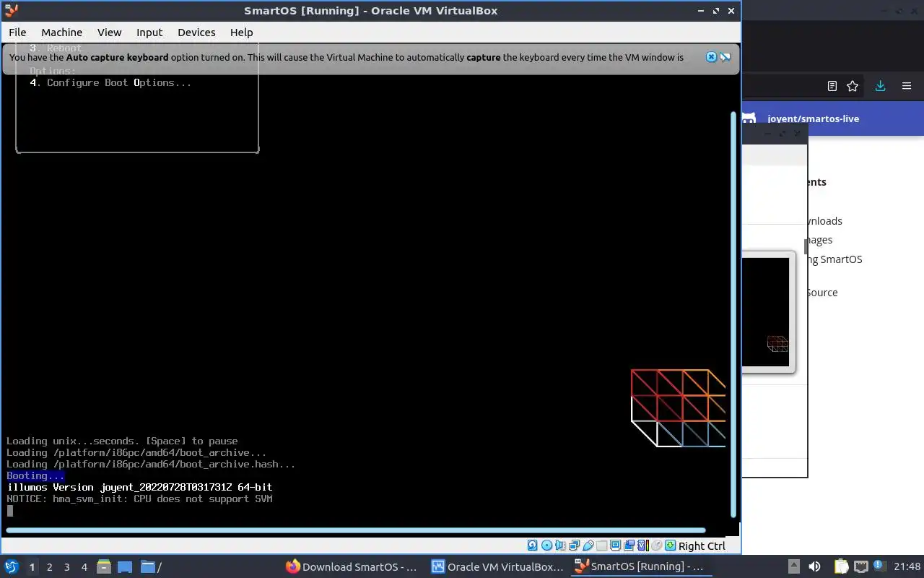The image size is (924, 578).
Task: Open the View menu
Action: pos(110,33)
